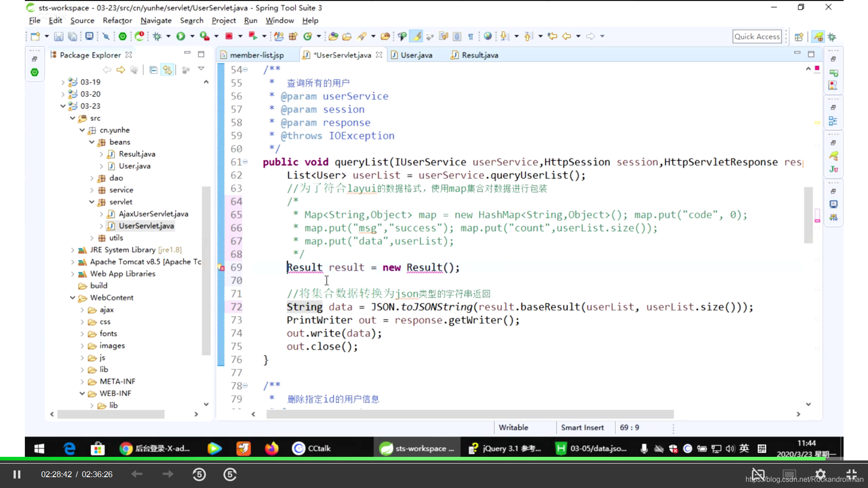Image resolution: width=868 pixels, height=488 pixels.
Task: Click the Package Explorer horizontal scrollbar
Action: (111, 414)
